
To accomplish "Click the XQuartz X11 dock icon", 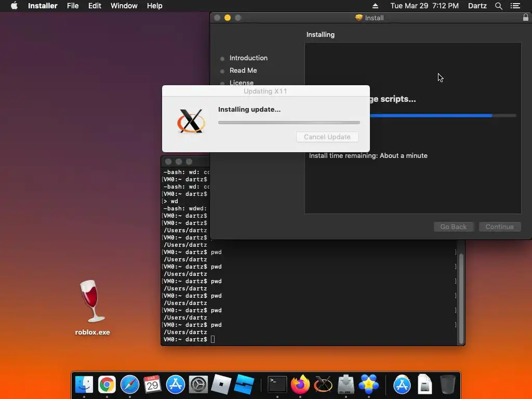I will coord(323,385).
